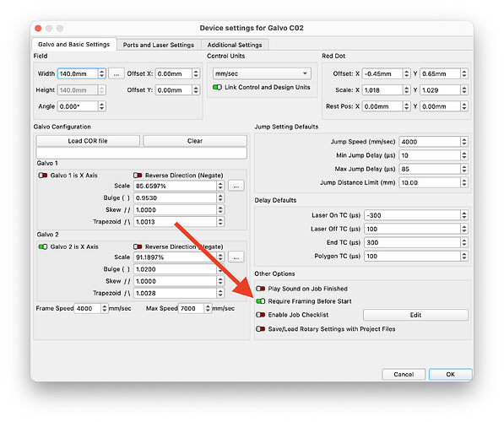Enable Reverse Direction for Galvo 2
The width and height of the screenshot is (504, 422).
pos(138,246)
